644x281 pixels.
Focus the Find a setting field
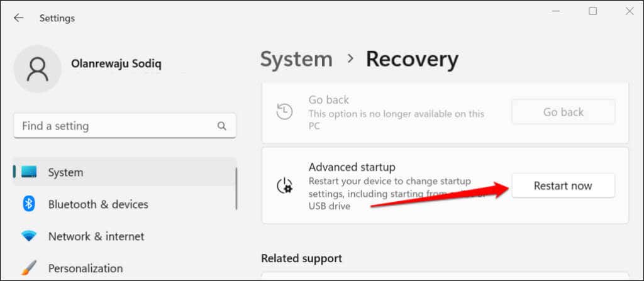(x=125, y=126)
